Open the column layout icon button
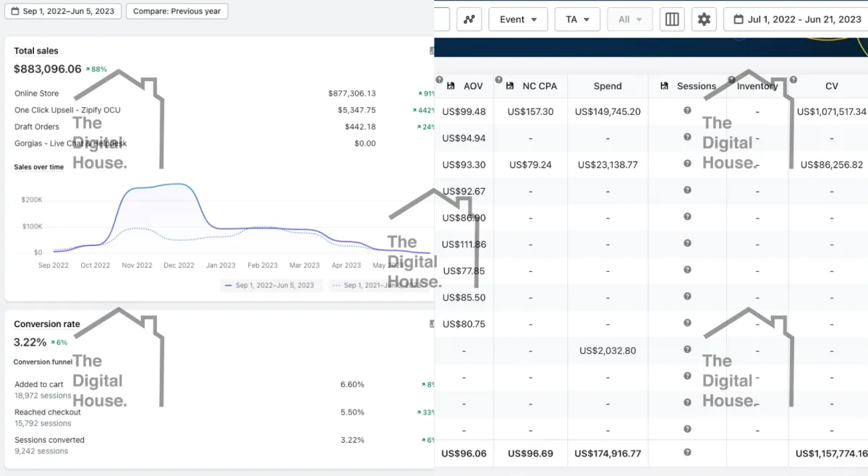This screenshot has height=476, width=868. tap(672, 20)
